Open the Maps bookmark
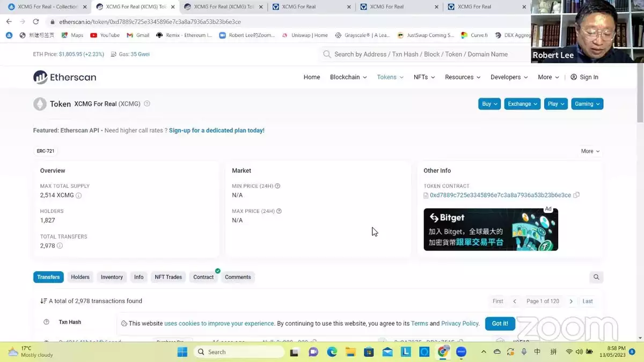Screen dimensions: 644x362 point(72,35)
